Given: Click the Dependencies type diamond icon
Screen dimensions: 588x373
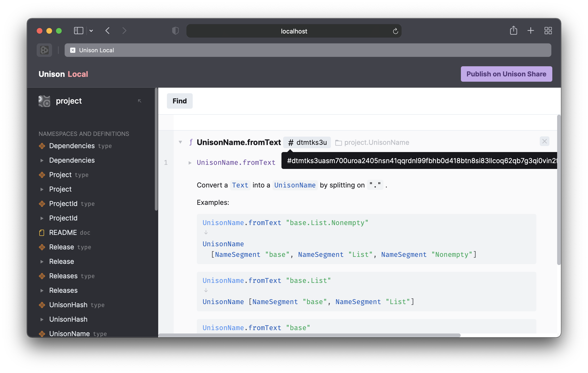Looking at the screenshot, I should pos(42,146).
